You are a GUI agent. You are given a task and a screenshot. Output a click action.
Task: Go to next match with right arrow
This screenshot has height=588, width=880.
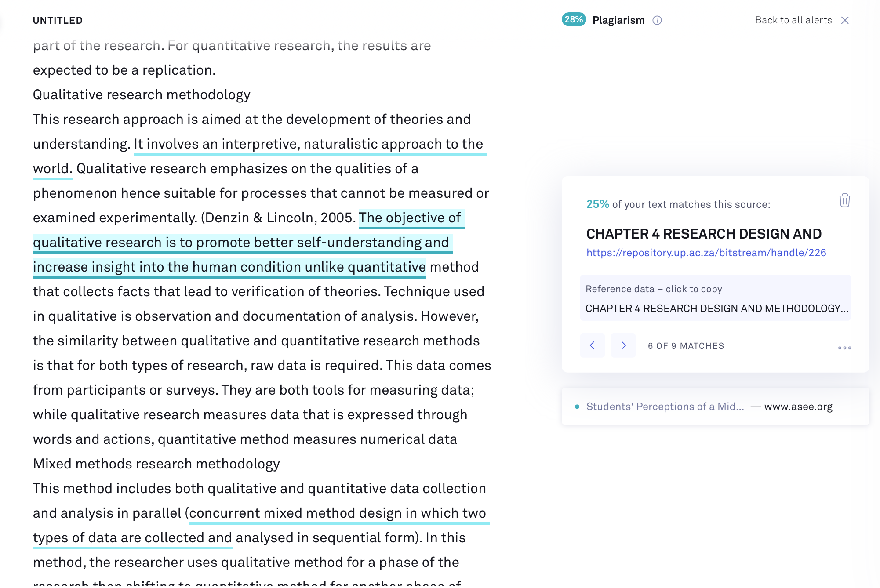(x=623, y=345)
